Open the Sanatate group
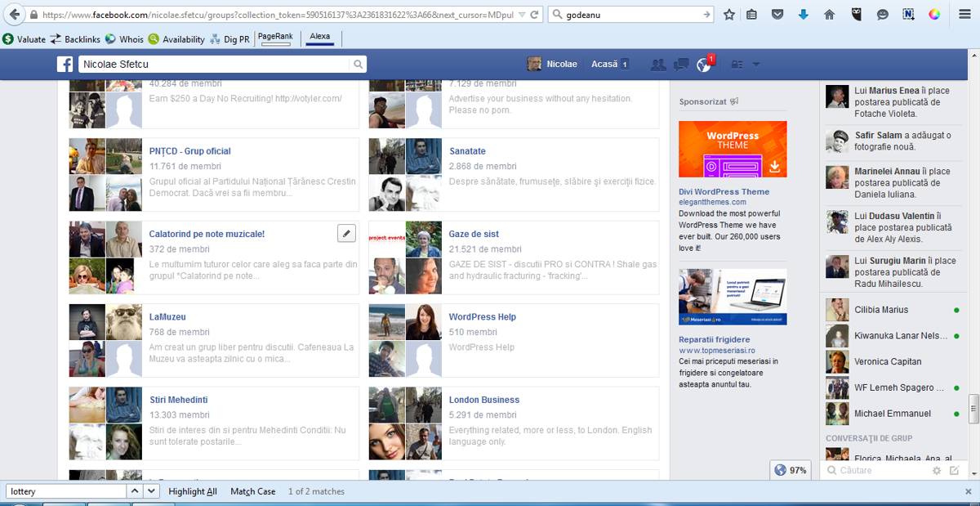Image resolution: width=980 pixels, height=506 pixels. 467,151
